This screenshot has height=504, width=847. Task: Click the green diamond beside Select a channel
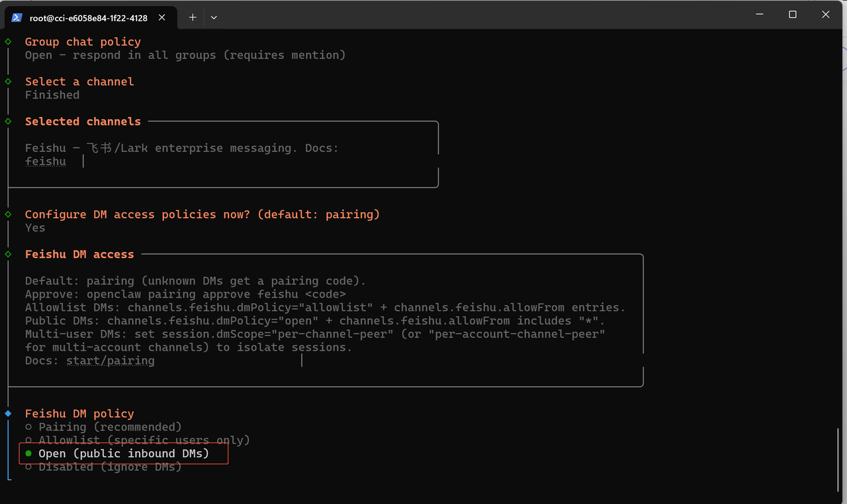click(x=8, y=81)
